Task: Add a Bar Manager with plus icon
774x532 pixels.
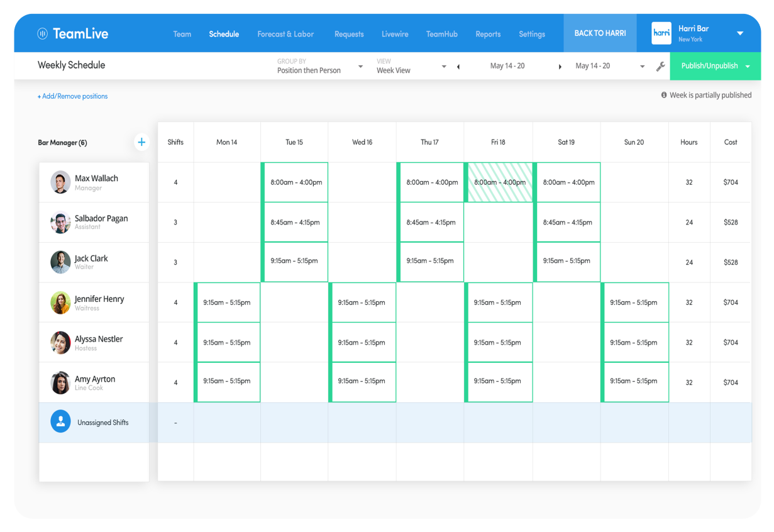Action: tap(141, 142)
